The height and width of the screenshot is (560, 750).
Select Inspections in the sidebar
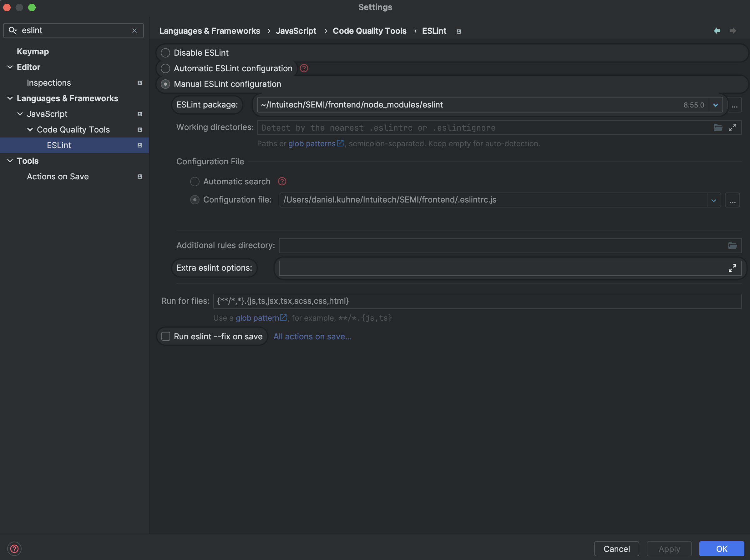[48, 82]
